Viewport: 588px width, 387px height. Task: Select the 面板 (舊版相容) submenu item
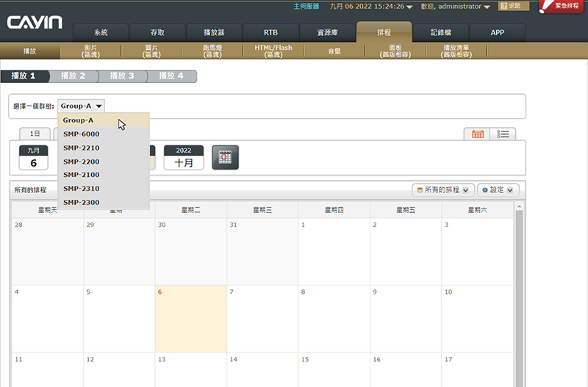click(395, 51)
